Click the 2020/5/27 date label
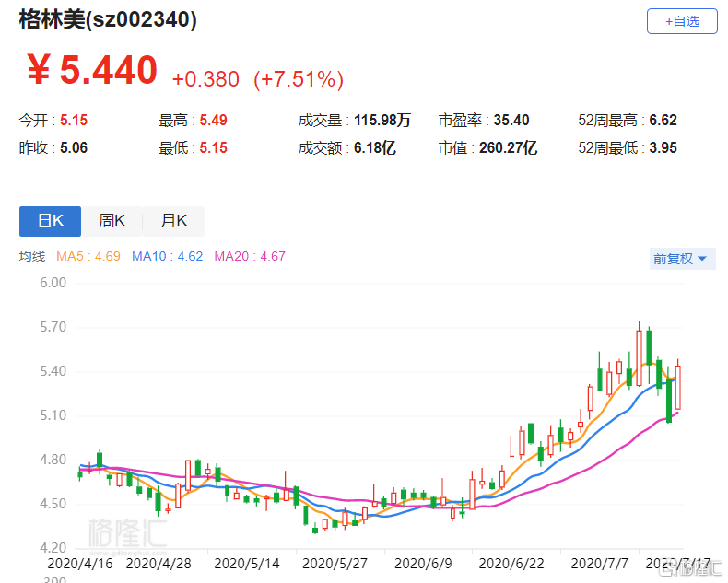 (x=335, y=564)
